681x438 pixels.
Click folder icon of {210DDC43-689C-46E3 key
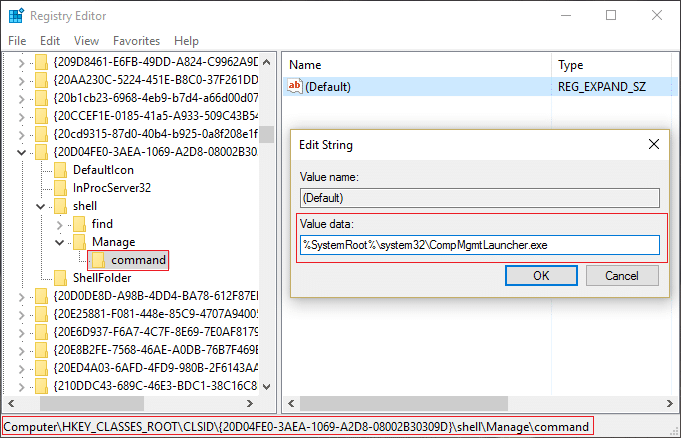(x=41, y=386)
